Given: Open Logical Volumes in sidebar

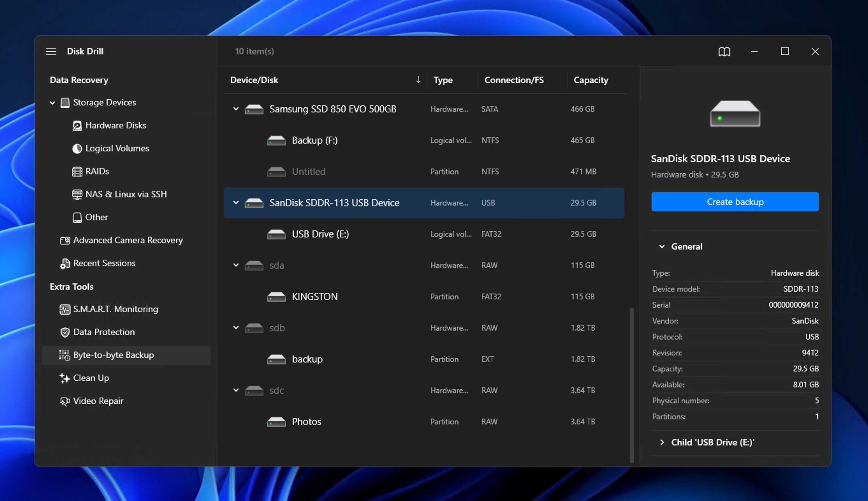Looking at the screenshot, I should coord(117,149).
